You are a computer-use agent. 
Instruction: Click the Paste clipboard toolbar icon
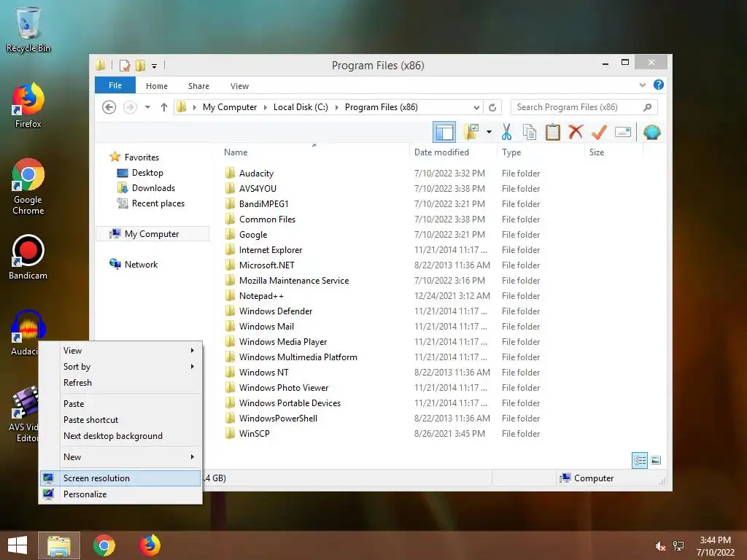coord(553,132)
